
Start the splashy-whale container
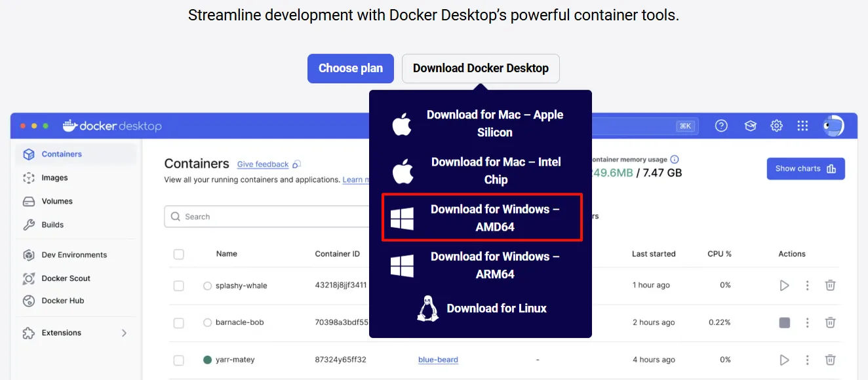[784, 286]
